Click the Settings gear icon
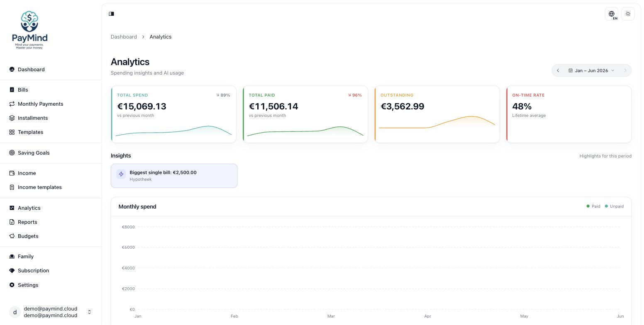 pos(12,285)
